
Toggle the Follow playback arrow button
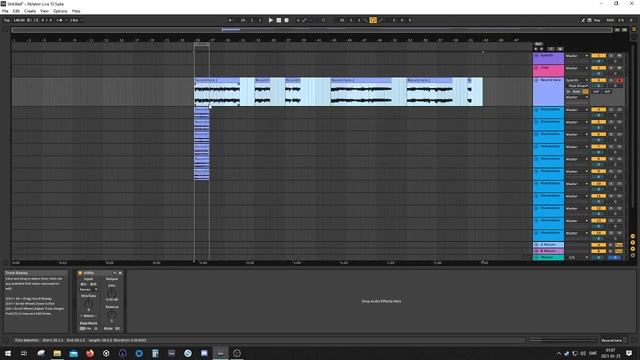coord(231,20)
